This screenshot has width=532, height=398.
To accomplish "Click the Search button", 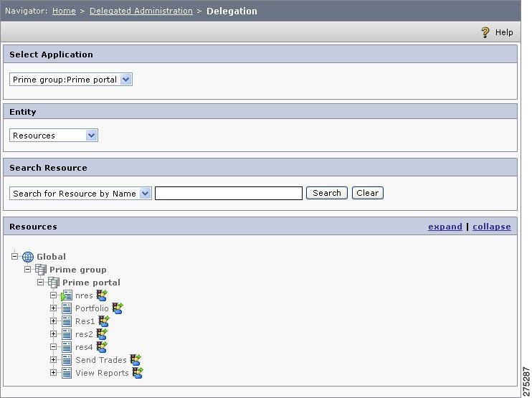I will [327, 193].
